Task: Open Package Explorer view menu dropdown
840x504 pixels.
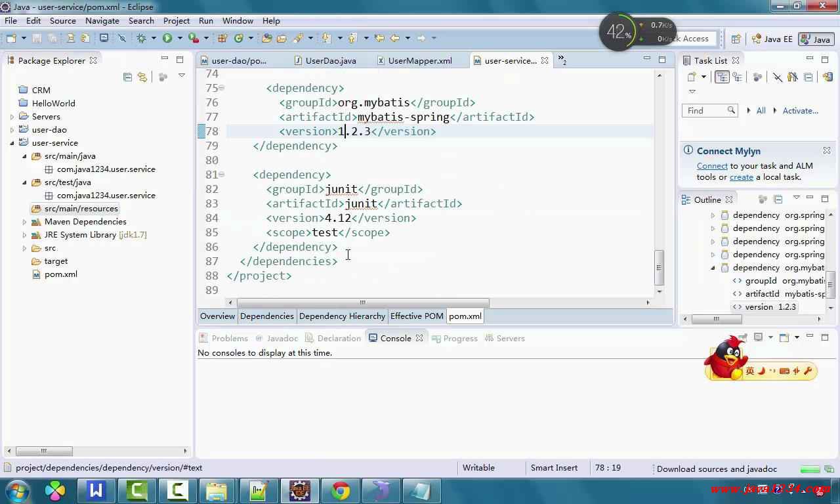Action: (182, 77)
